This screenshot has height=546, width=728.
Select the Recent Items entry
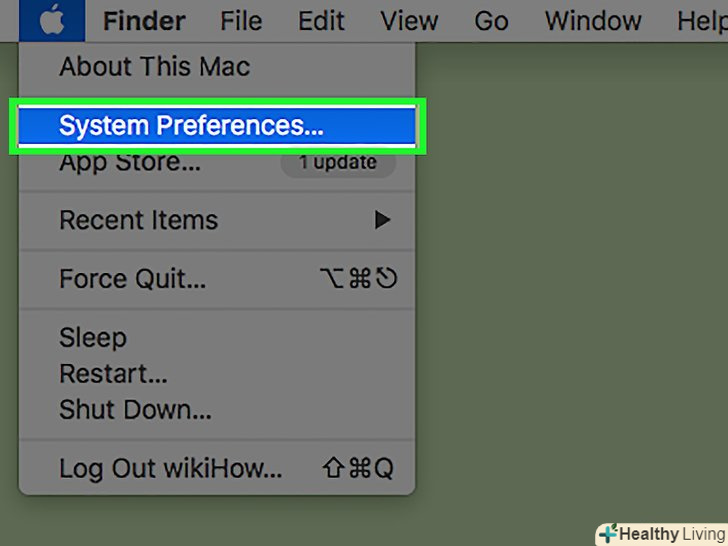(x=138, y=220)
